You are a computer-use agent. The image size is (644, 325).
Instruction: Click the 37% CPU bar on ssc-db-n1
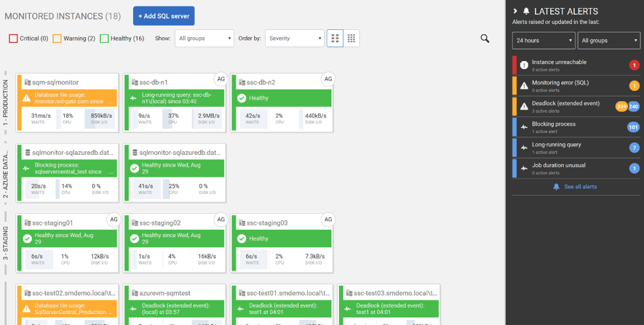click(x=173, y=119)
